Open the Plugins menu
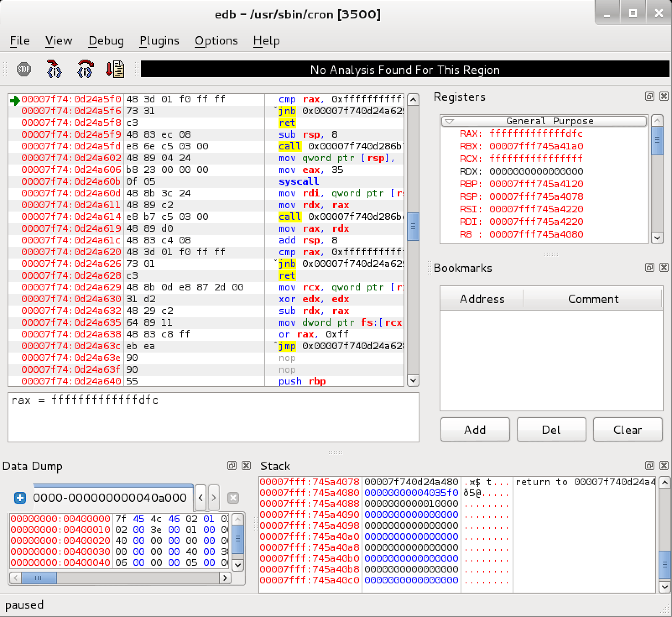Image resolution: width=672 pixels, height=617 pixels. [159, 41]
